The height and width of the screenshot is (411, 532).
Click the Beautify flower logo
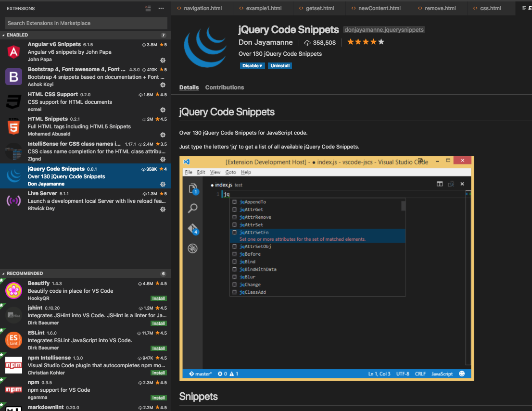(13, 291)
